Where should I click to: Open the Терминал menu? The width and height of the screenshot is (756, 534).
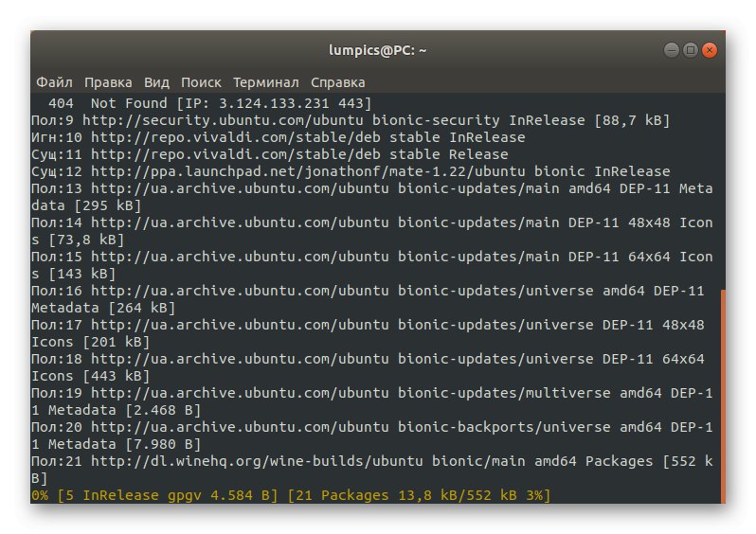[266, 82]
